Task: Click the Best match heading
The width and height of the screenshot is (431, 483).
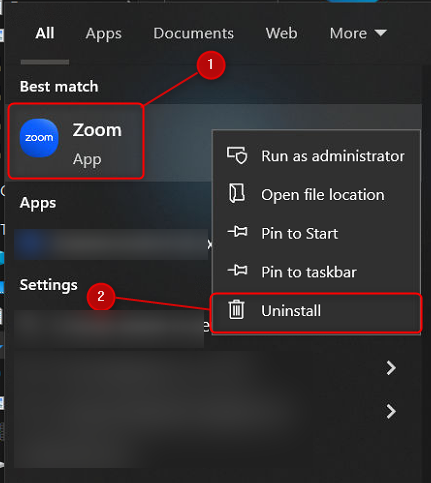Action: (x=59, y=87)
